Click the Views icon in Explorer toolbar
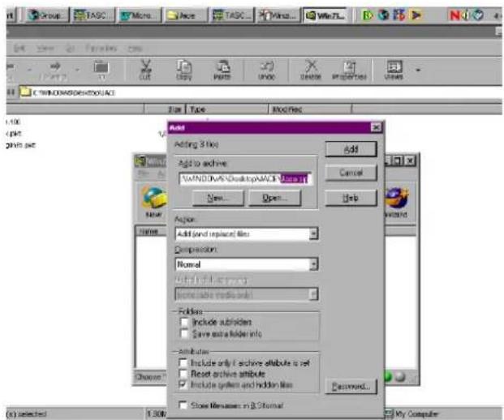 coord(394,70)
